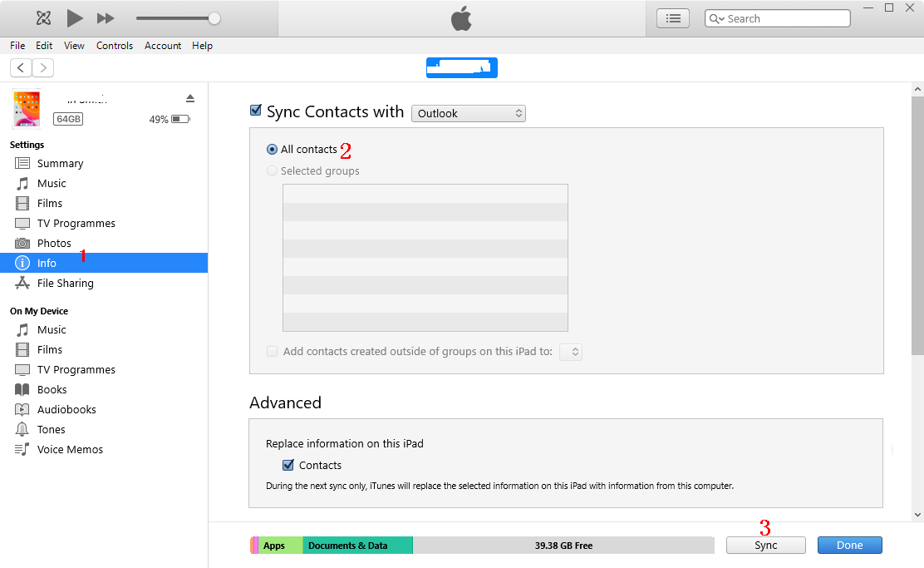The width and height of the screenshot is (924, 568).
Task: Open Photos via its camera icon in Settings
Action: [x=22, y=243]
